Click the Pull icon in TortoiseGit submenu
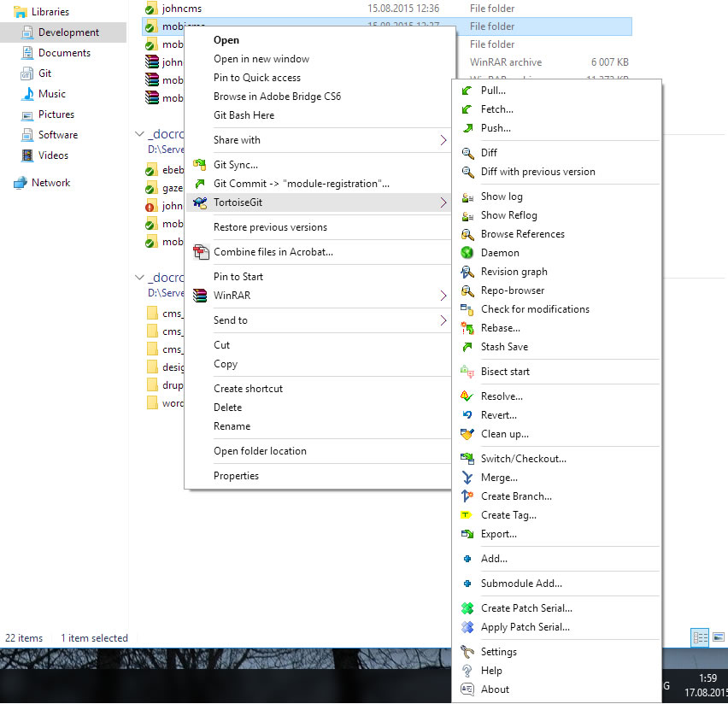The width and height of the screenshot is (728, 704). tap(467, 91)
